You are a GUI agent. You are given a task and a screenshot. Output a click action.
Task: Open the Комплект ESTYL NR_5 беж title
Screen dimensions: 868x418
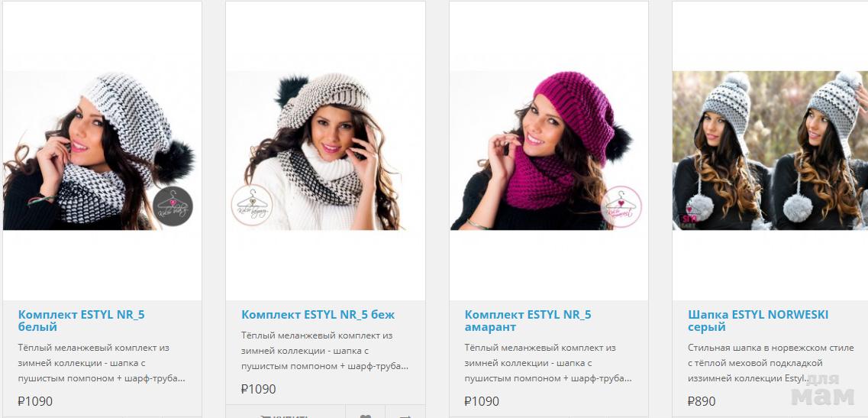(318, 315)
